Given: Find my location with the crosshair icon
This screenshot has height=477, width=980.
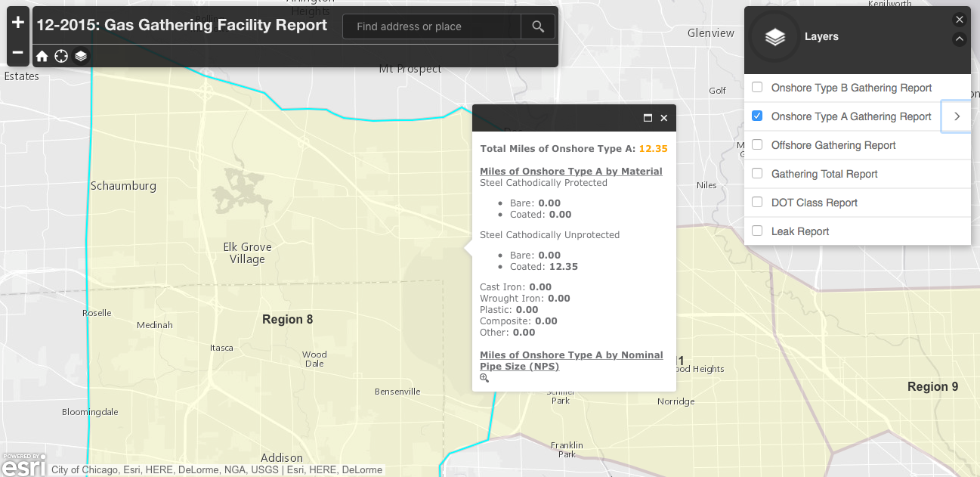Looking at the screenshot, I should (61, 56).
